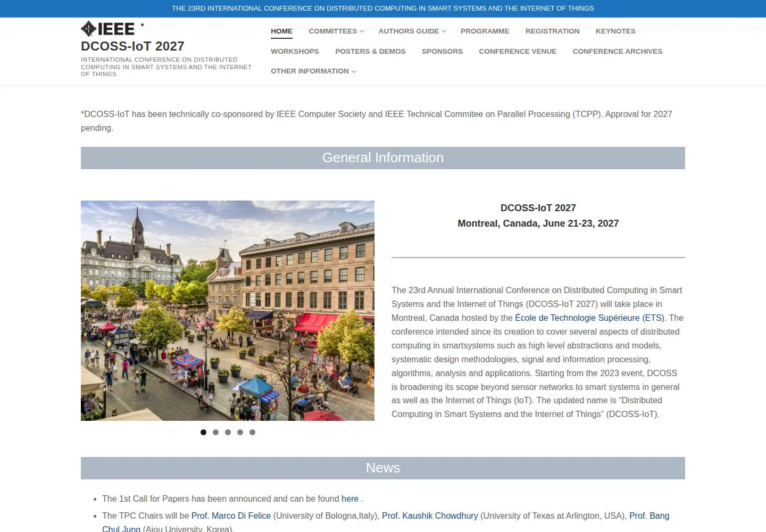Open the Programme page

[x=485, y=31]
